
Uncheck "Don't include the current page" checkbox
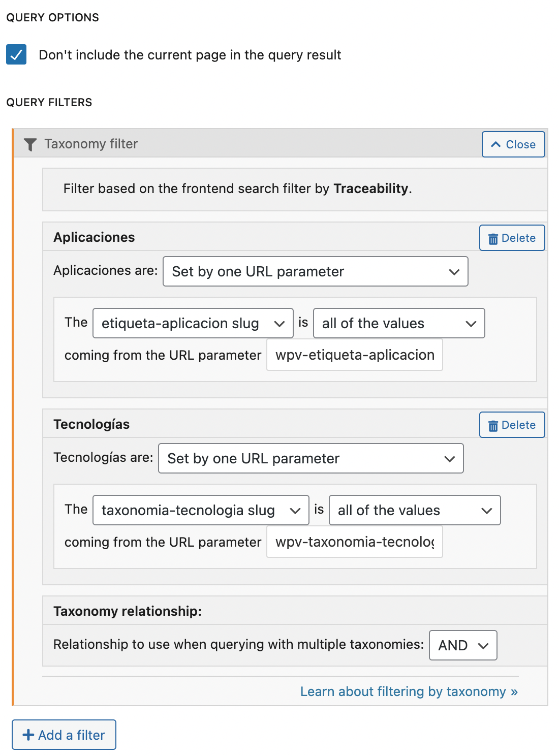coord(16,54)
